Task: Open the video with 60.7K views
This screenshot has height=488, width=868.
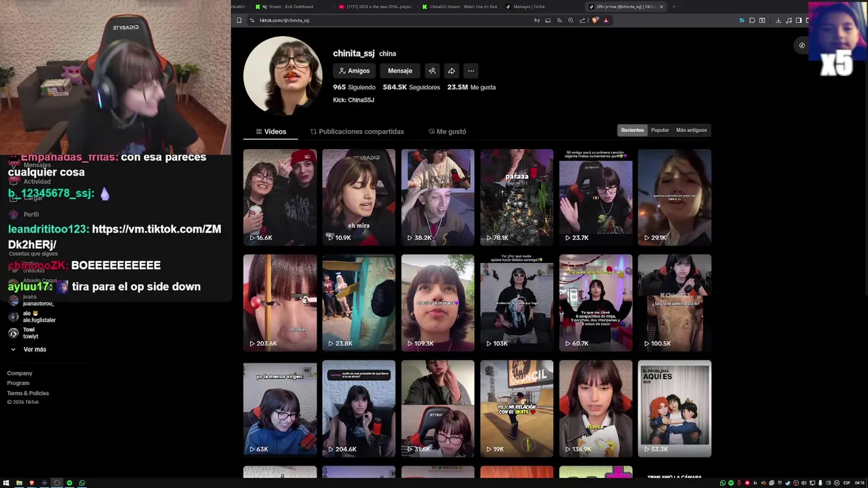Action: [595, 303]
